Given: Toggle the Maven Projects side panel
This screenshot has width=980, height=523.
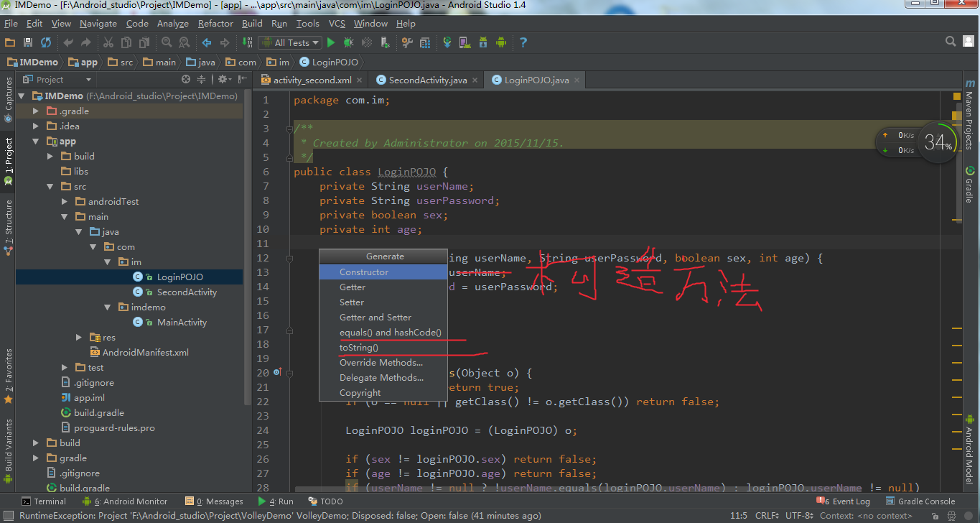Looking at the screenshot, I should (969, 114).
